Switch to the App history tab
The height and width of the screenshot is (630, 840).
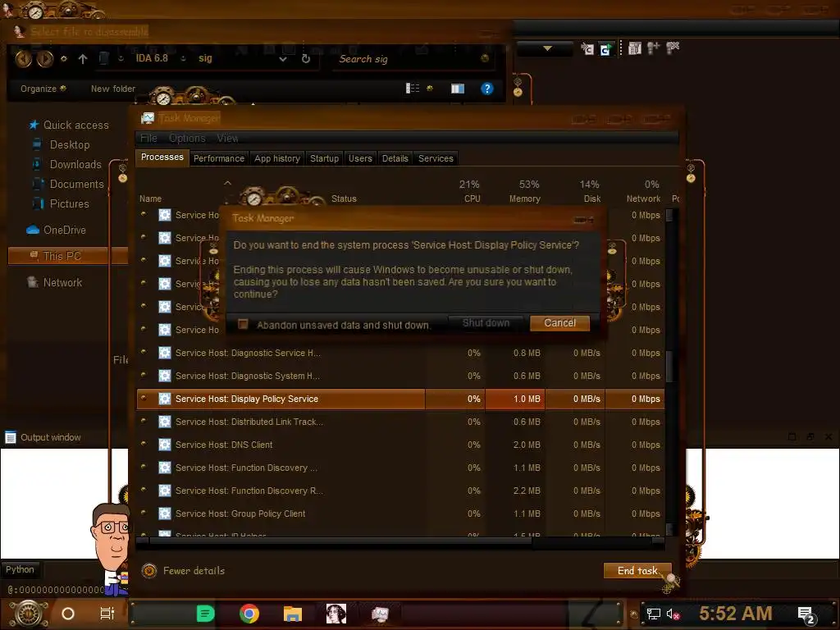tap(277, 158)
